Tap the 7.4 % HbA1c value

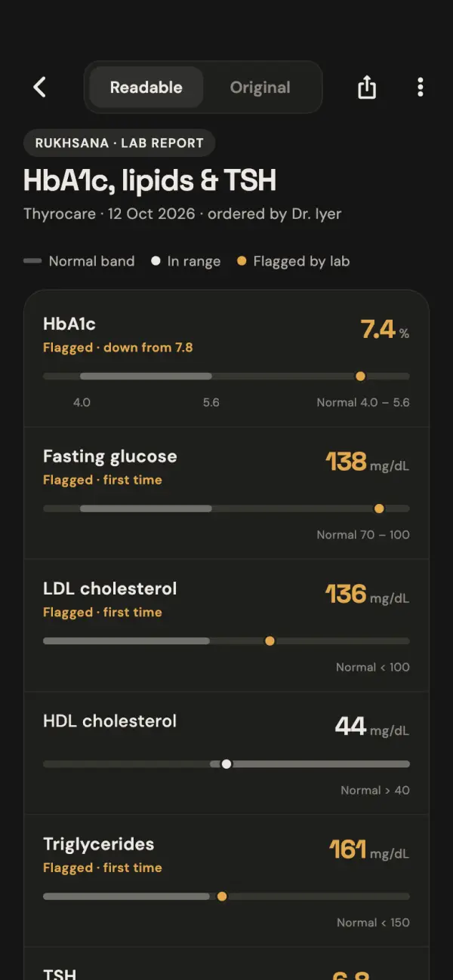point(385,330)
